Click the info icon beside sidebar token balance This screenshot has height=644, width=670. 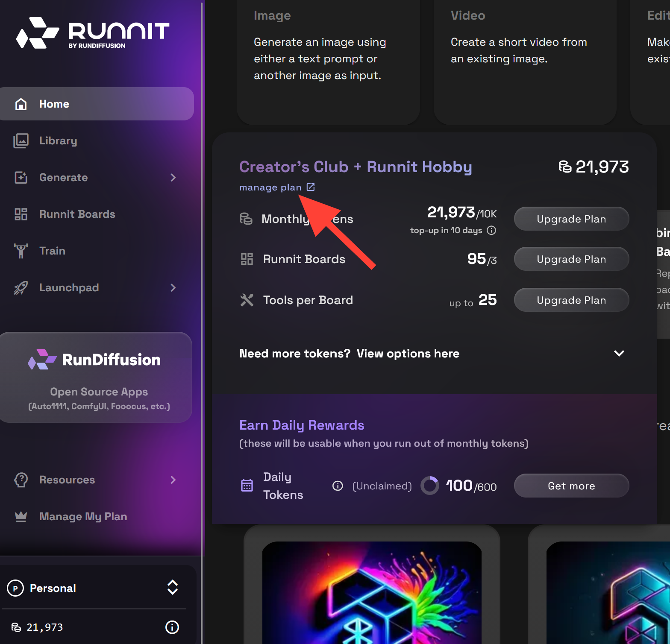coord(172,627)
